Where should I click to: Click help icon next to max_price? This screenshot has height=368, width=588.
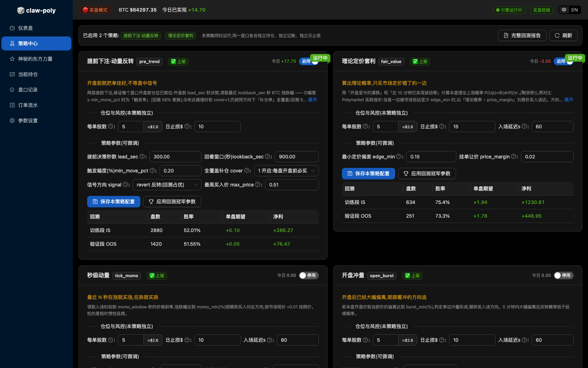(258, 185)
